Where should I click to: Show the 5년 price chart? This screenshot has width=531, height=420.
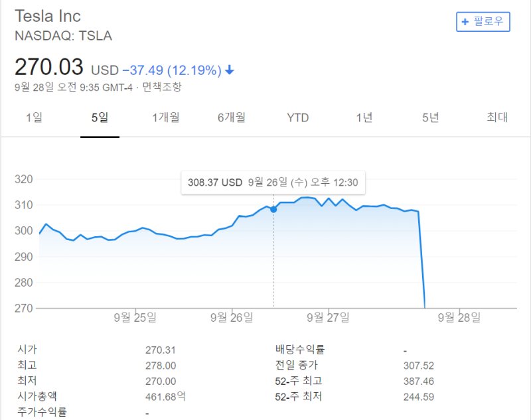[430, 117]
